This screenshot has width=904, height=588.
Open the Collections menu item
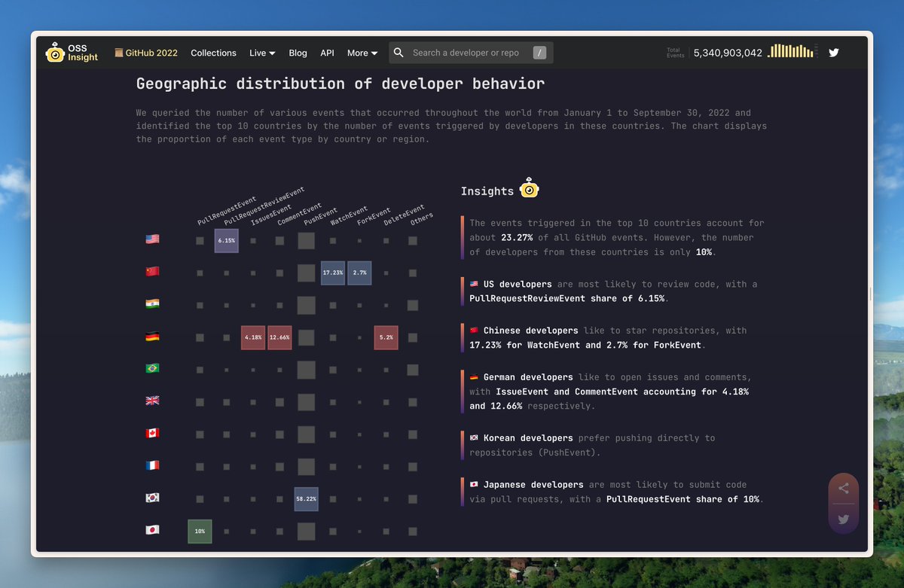213,53
